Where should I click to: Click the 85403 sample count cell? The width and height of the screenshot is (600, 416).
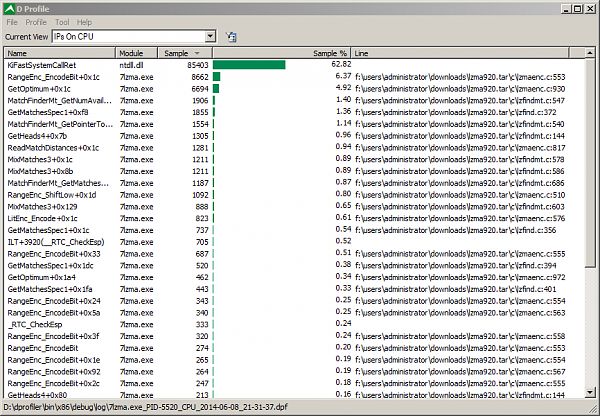point(198,65)
